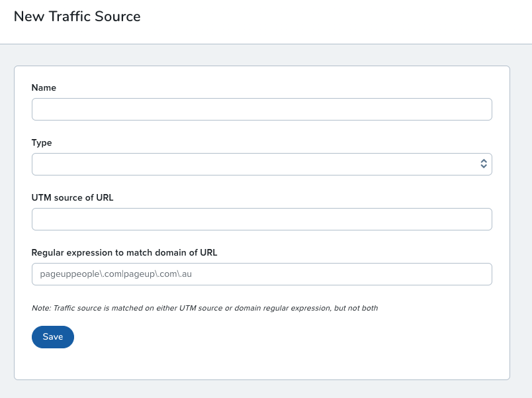Click the italic note about traffic source matching

click(x=204, y=308)
